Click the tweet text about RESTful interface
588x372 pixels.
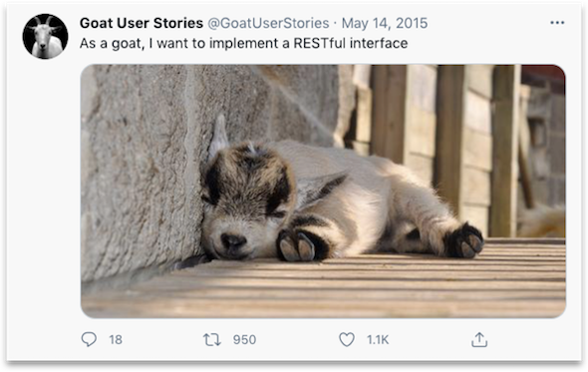coord(243,43)
